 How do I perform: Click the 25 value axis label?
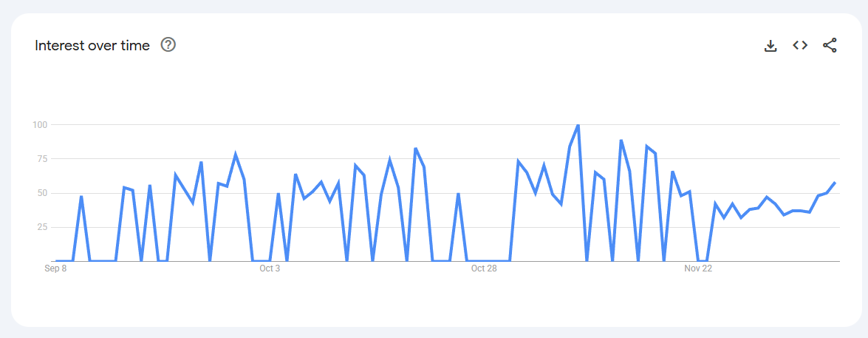pos(41,227)
